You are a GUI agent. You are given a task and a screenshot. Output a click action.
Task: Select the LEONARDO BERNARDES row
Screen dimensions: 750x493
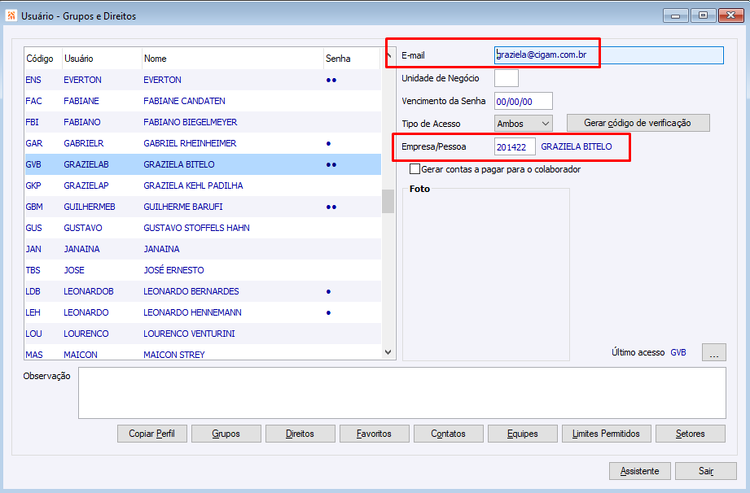(x=203, y=291)
